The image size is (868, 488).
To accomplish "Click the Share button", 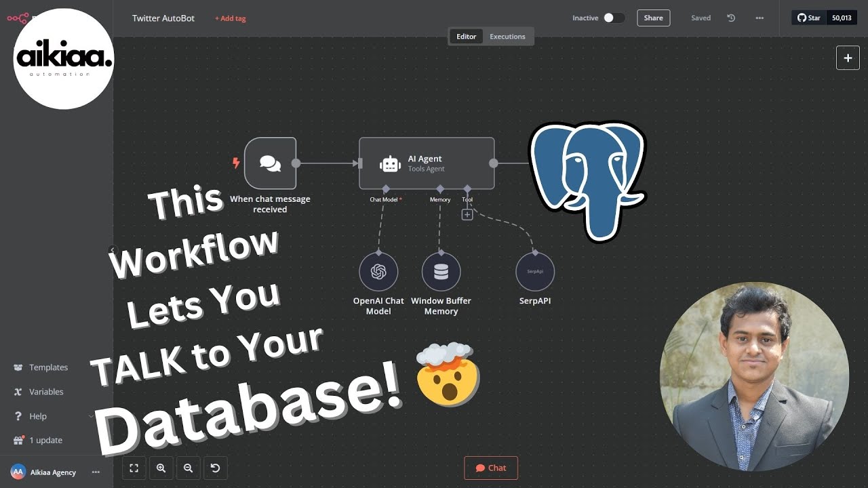I will (x=654, y=18).
